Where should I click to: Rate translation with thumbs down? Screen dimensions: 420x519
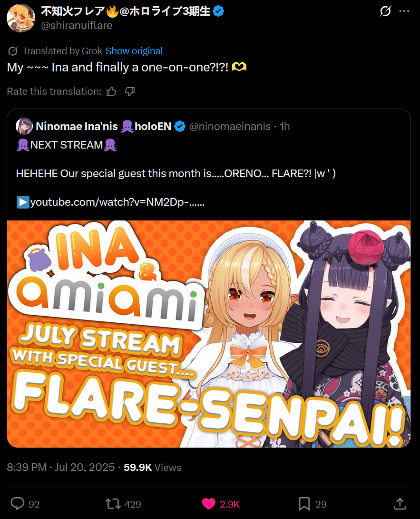tap(130, 91)
